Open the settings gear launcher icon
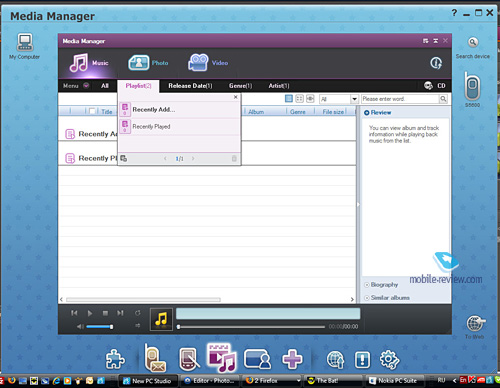Image resolution: width=500 pixels, height=388 pixels. click(389, 360)
